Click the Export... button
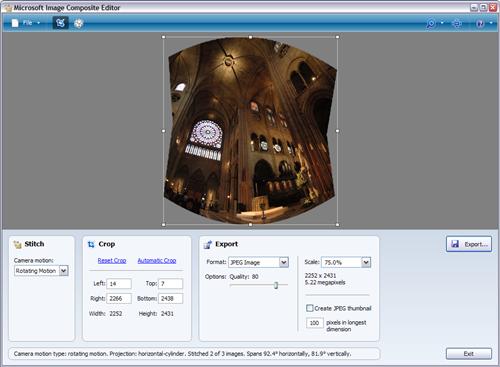The width and height of the screenshot is (500, 367). 469,244
